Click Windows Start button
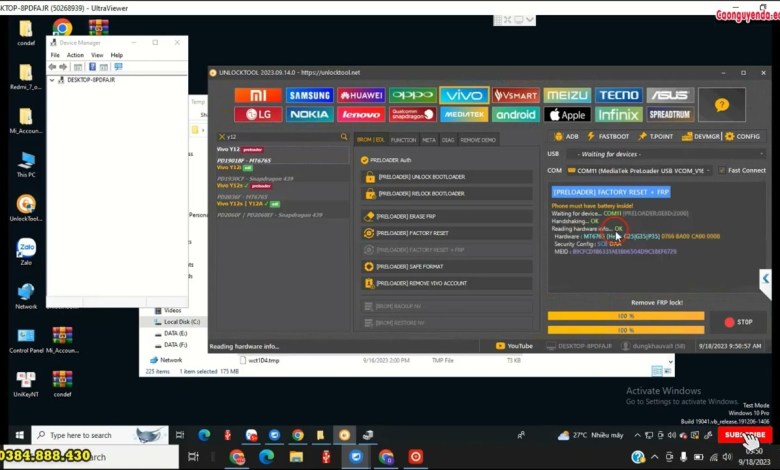 pyautogui.click(x=19, y=435)
